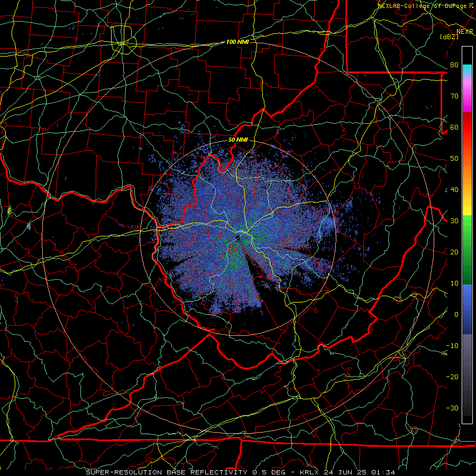Image resolution: width=476 pixels, height=476 pixels.
Task: Click the "NEXR" label above the dBZ unit
Action: pos(465,32)
